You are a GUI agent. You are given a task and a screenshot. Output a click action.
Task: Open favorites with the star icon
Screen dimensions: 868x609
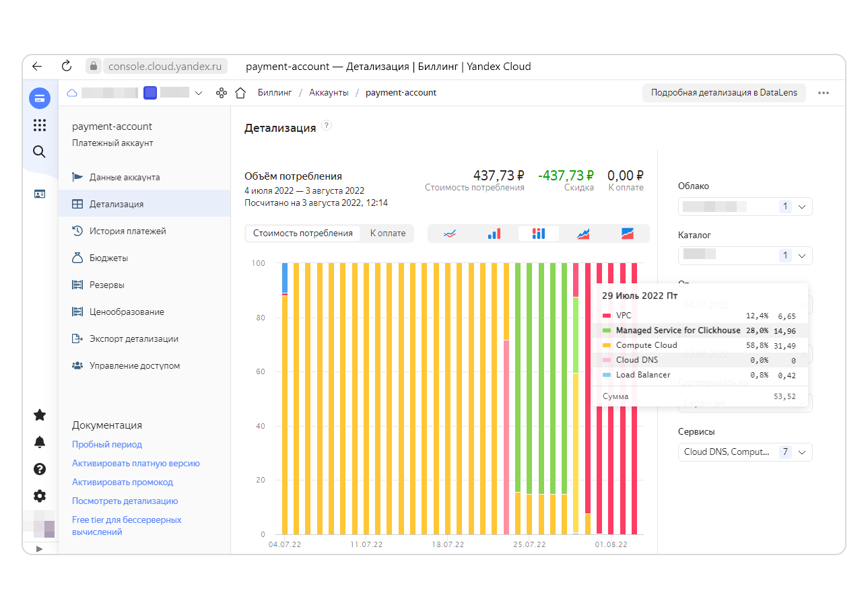tap(40, 415)
